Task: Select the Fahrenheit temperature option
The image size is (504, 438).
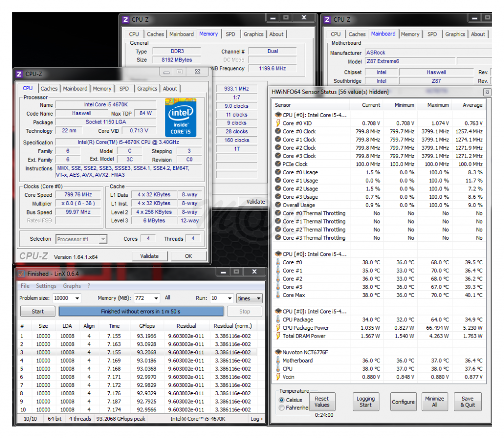Action: click(282, 407)
